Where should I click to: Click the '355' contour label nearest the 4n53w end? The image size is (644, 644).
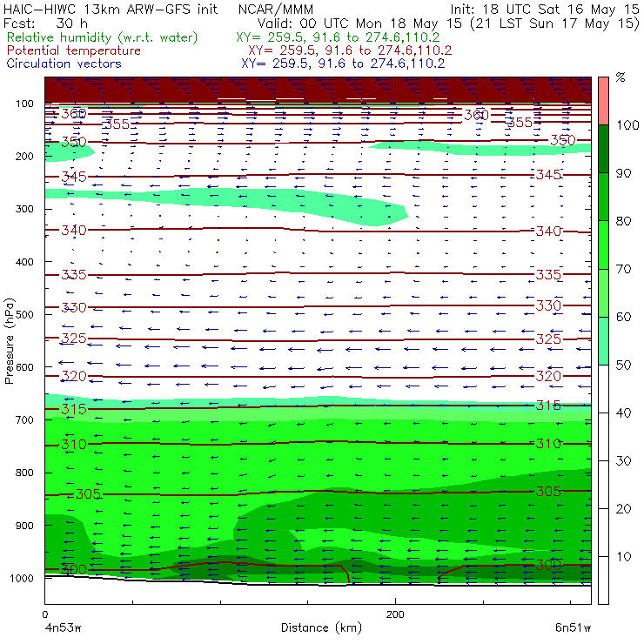[117, 124]
